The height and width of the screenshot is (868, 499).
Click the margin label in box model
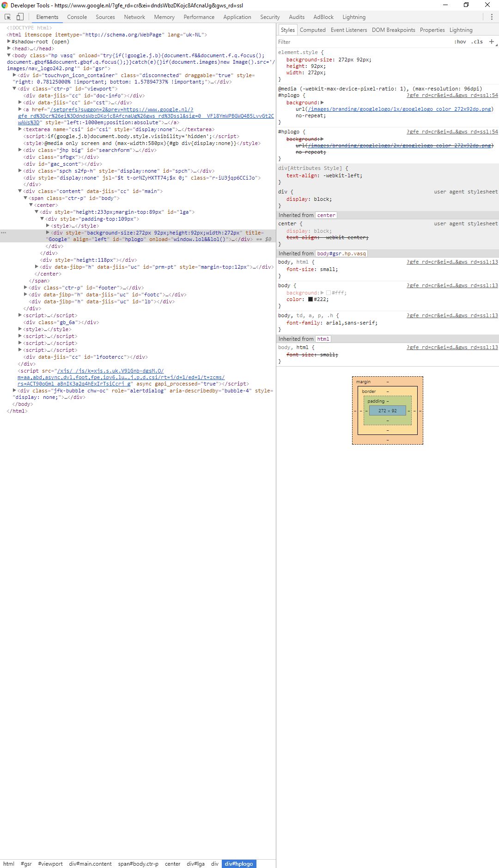pyautogui.click(x=364, y=382)
